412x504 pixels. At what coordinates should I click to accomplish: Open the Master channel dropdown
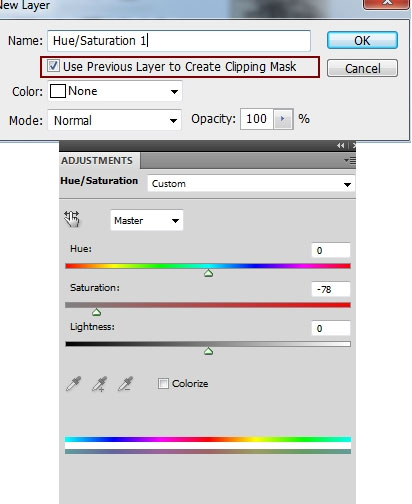click(x=147, y=220)
